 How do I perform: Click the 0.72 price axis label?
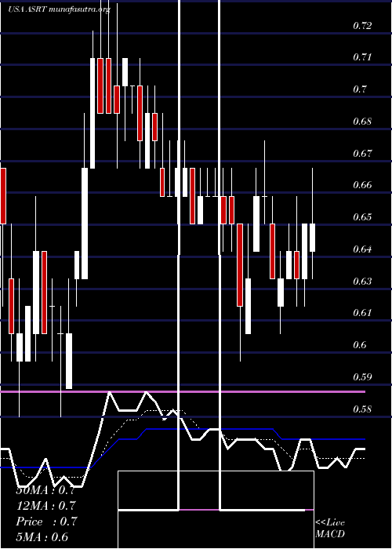click(362, 26)
